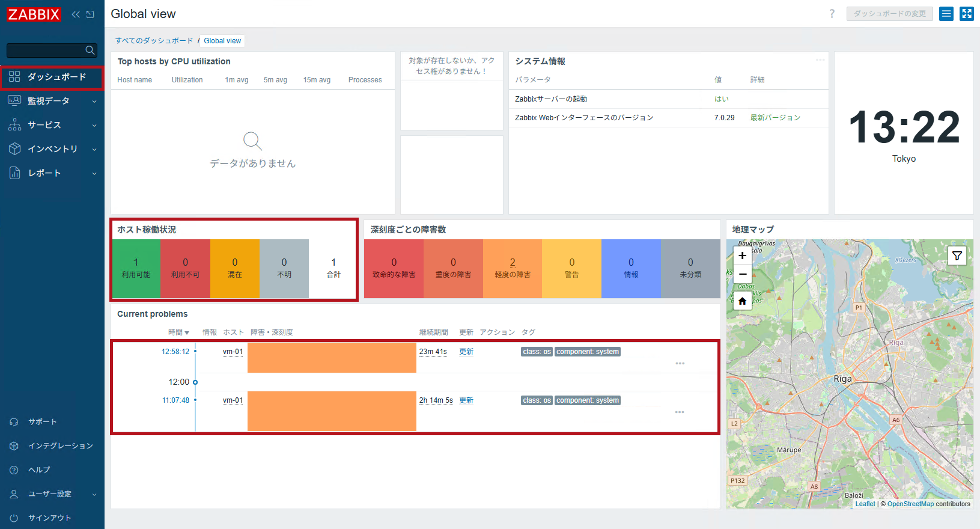
Task: Click the インベントリ chevron arrow
Action: tap(94, 150)
